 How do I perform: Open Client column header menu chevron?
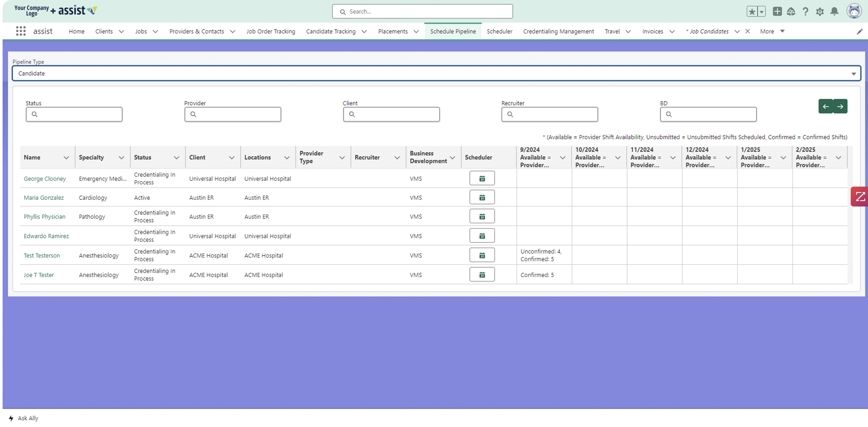coord(232,158)
